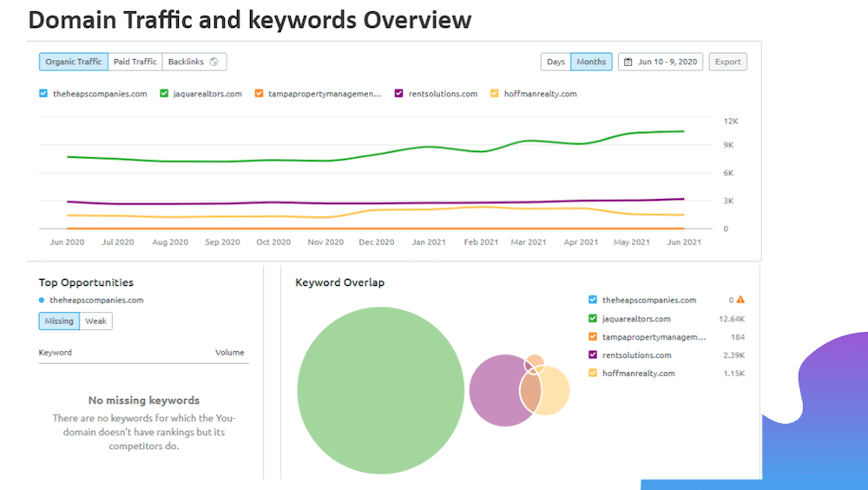
Task: Toggle hoffmanrealty.com in the Keyword Overlap legend
Action: pos(593,373)
